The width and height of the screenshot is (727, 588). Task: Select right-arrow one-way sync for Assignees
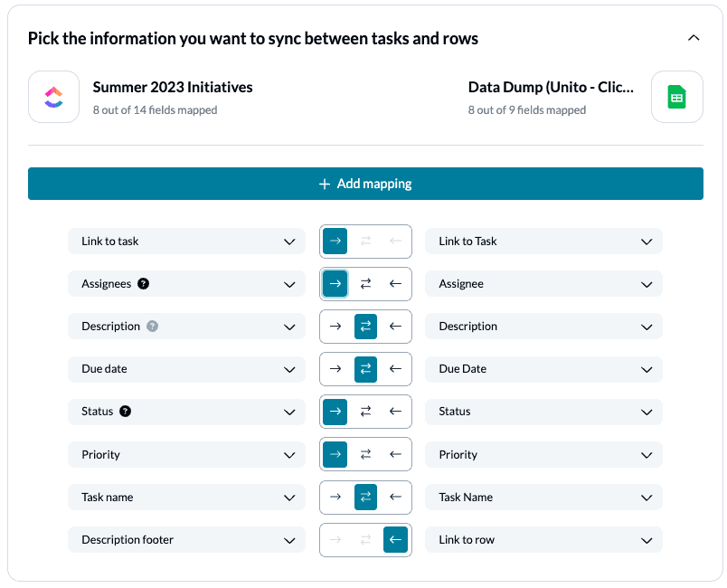tap(335, 284)
